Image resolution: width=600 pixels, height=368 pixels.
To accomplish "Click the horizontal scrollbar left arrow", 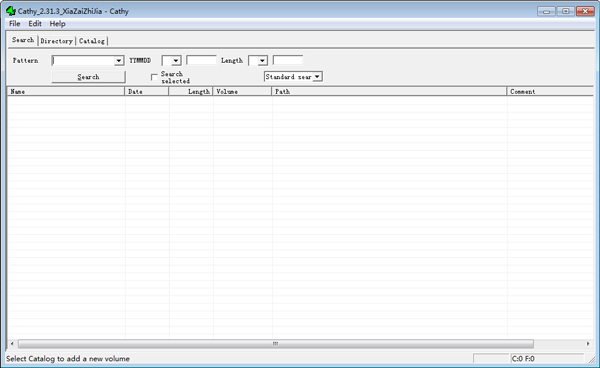I will [x=12, y=344].
